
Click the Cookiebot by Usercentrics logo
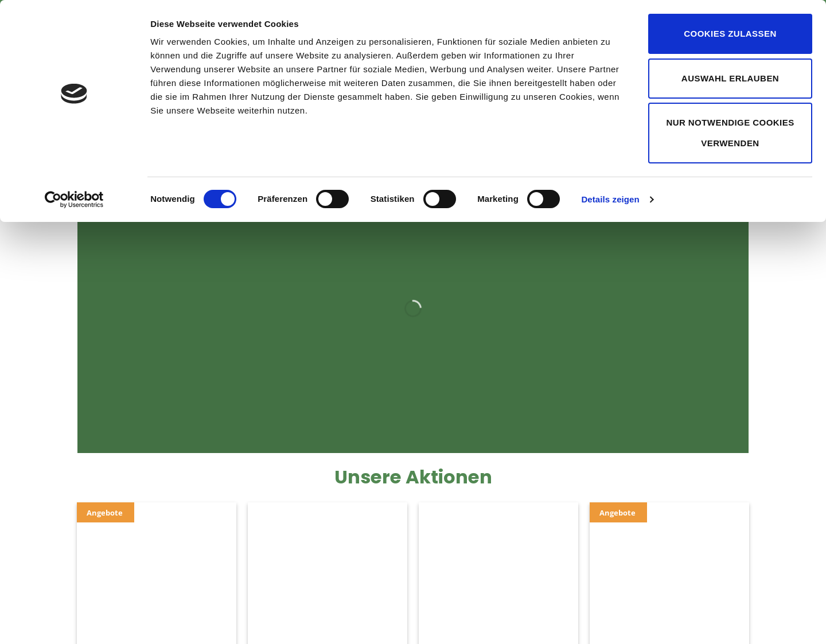tap(74, 199)
